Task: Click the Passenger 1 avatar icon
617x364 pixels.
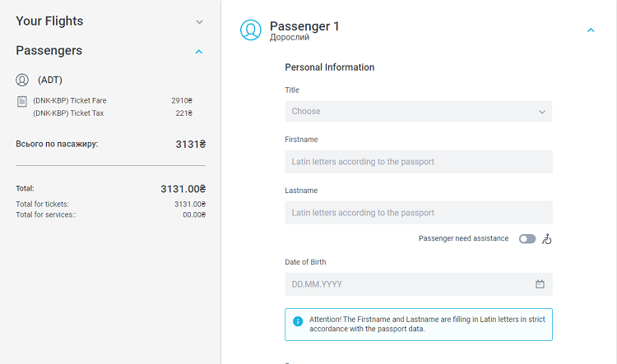Action: tap(251, 30)
